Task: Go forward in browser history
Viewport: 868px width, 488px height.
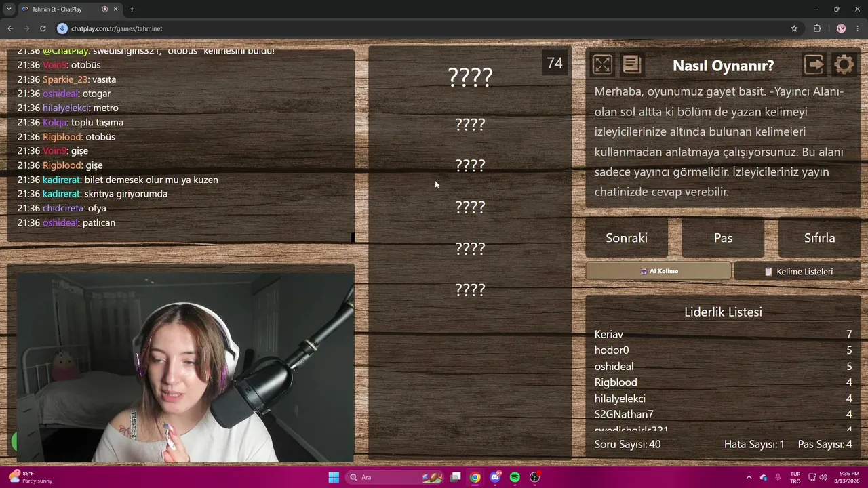Action: tap(26, 28)
